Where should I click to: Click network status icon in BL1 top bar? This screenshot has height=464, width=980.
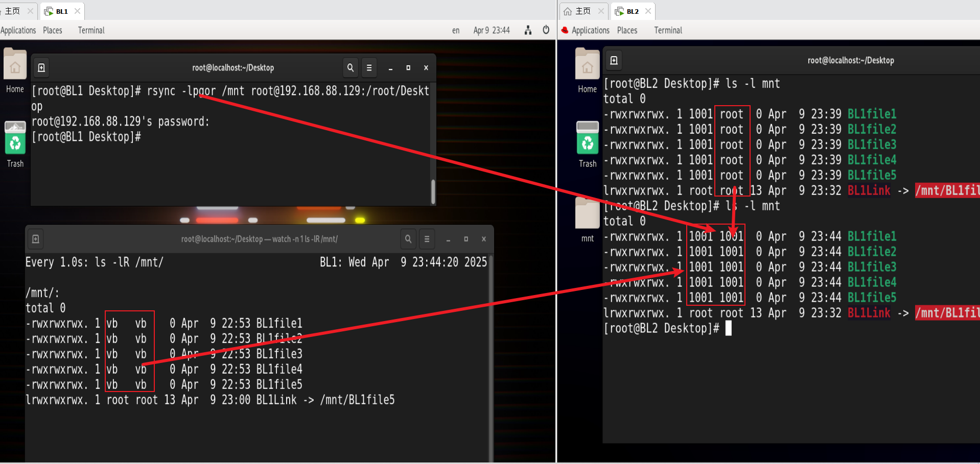[528, 30]
